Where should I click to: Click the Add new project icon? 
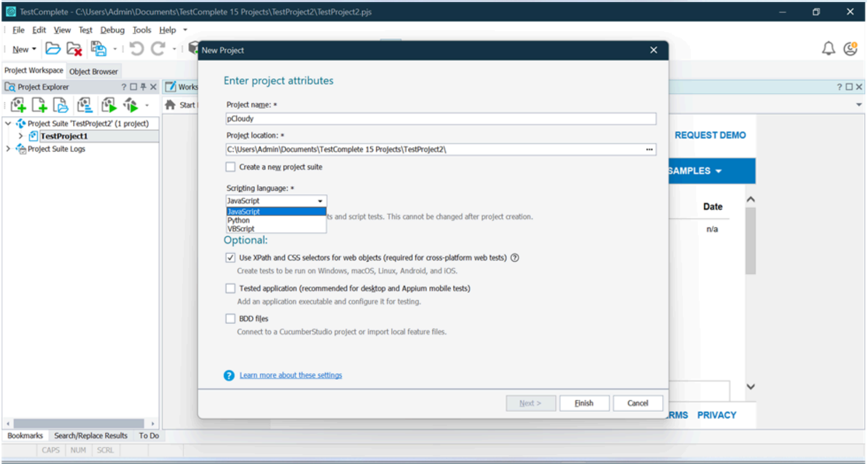coord(18,105)
